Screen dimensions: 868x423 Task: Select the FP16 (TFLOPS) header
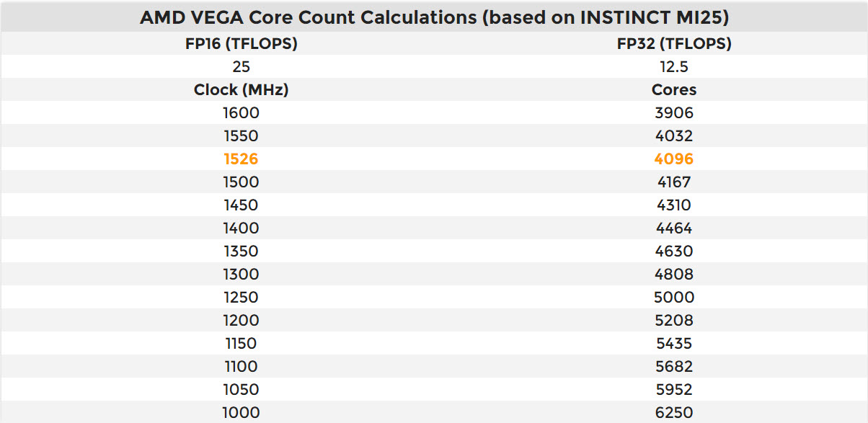(x=241, y=44)
